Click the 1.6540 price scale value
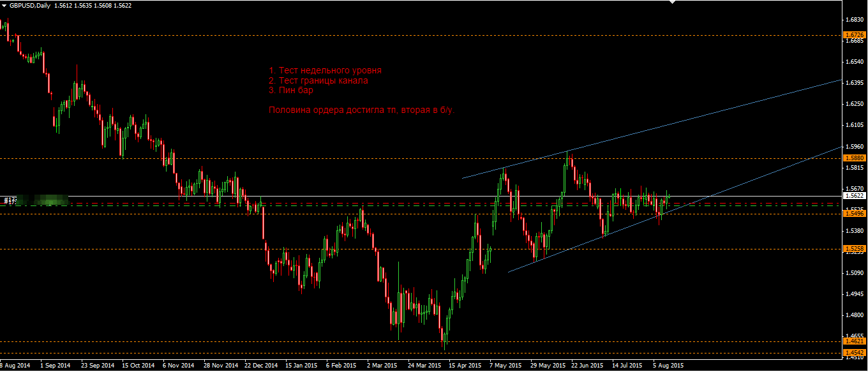The image size is (868, 372). coord(855,62)
